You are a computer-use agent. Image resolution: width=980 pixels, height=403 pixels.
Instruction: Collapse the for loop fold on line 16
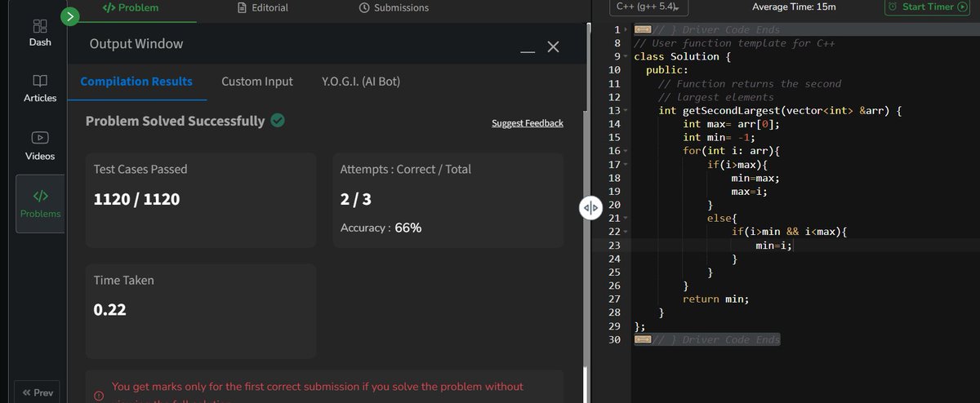pos(626,150)
